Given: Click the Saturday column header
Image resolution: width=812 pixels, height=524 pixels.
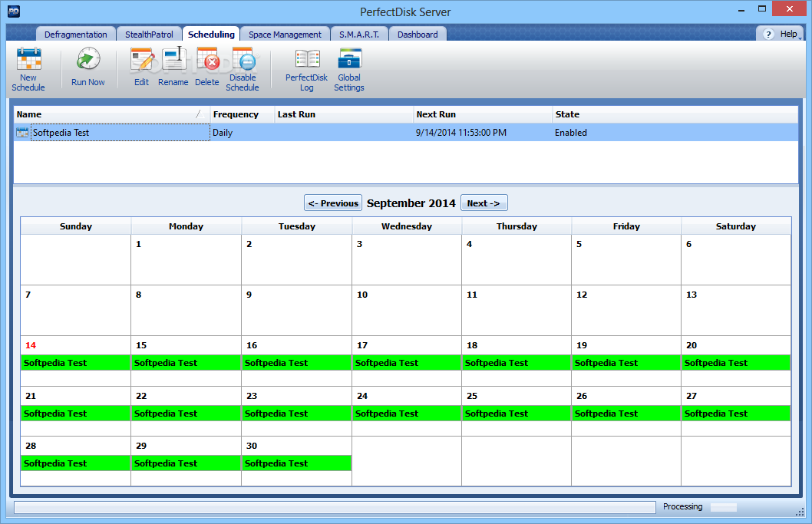Looking at the screenshot, I should (736, 226).
